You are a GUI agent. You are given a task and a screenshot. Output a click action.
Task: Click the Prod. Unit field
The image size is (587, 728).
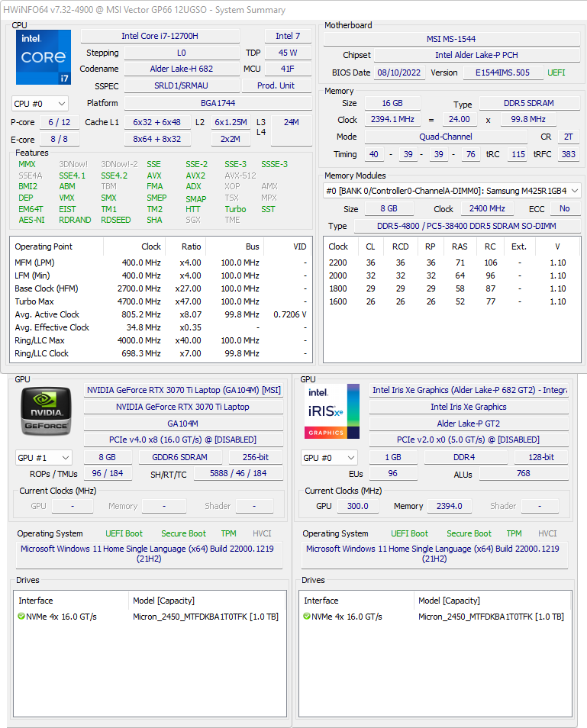[276, 85]
